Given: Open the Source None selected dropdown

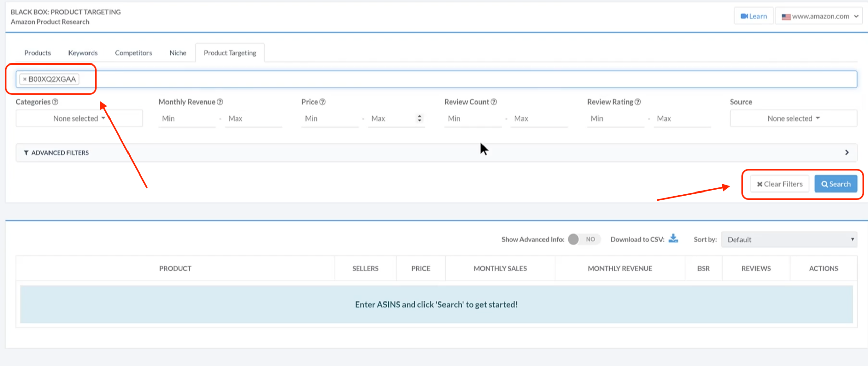Looking at the screenshot, I should pos(793,118).
